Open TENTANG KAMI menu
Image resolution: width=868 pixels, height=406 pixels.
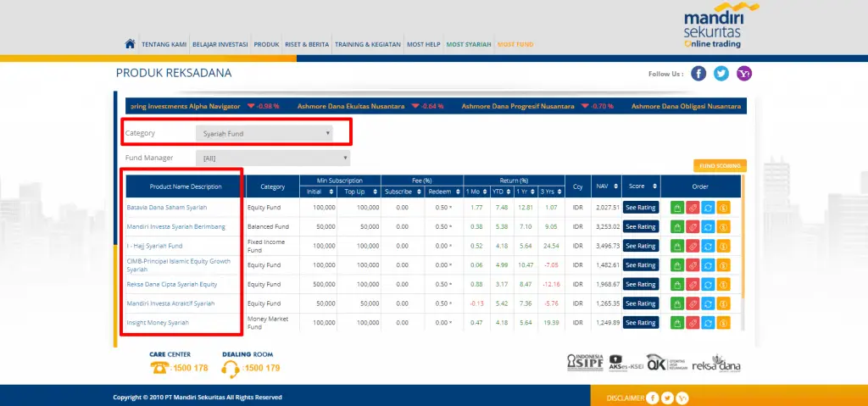(x=164, y=44)
